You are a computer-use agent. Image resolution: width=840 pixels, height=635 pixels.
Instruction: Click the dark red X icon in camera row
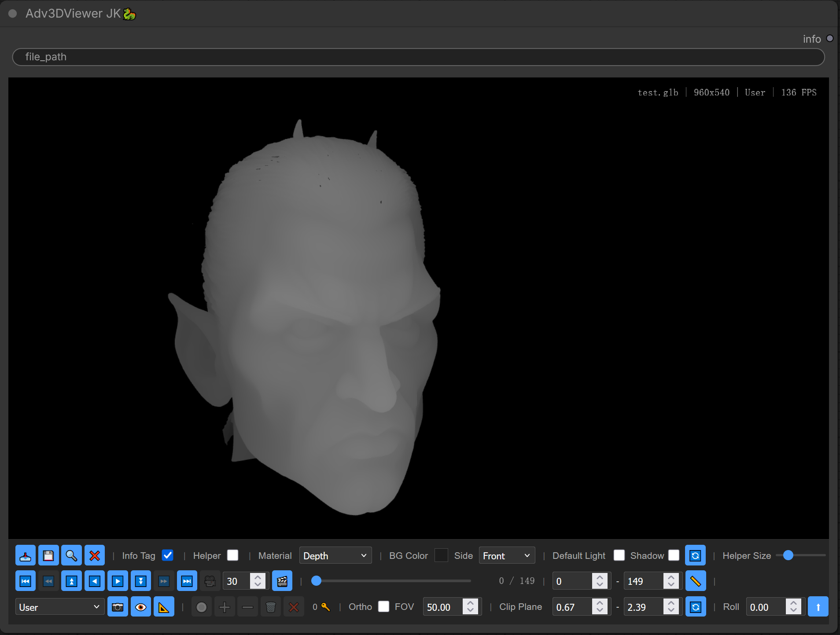pos(294,607)
